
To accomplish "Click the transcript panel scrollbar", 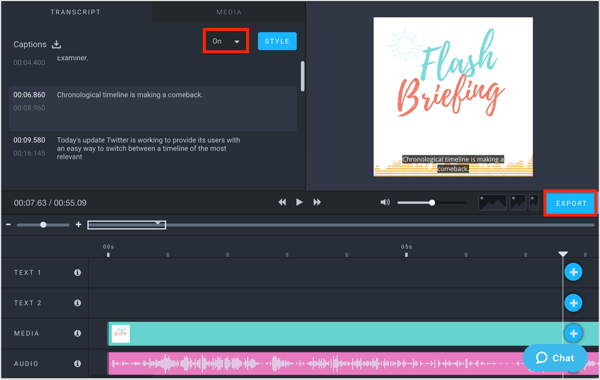I will click(302, 76).
